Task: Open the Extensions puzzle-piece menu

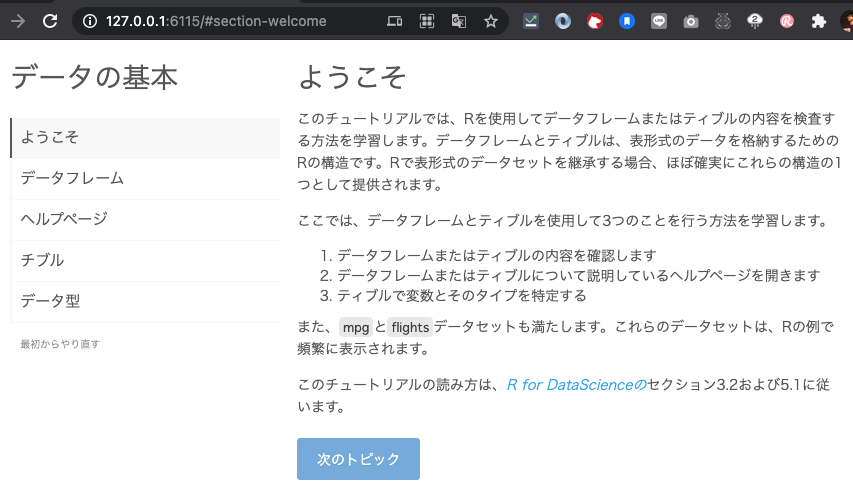Action: pos(819,21)
